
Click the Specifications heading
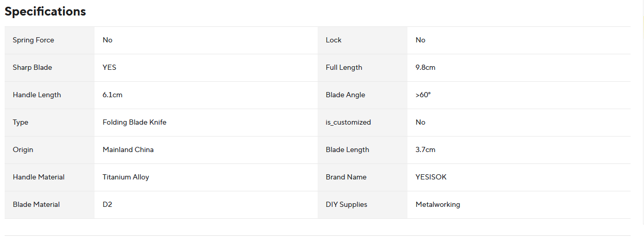pos(45,11)
